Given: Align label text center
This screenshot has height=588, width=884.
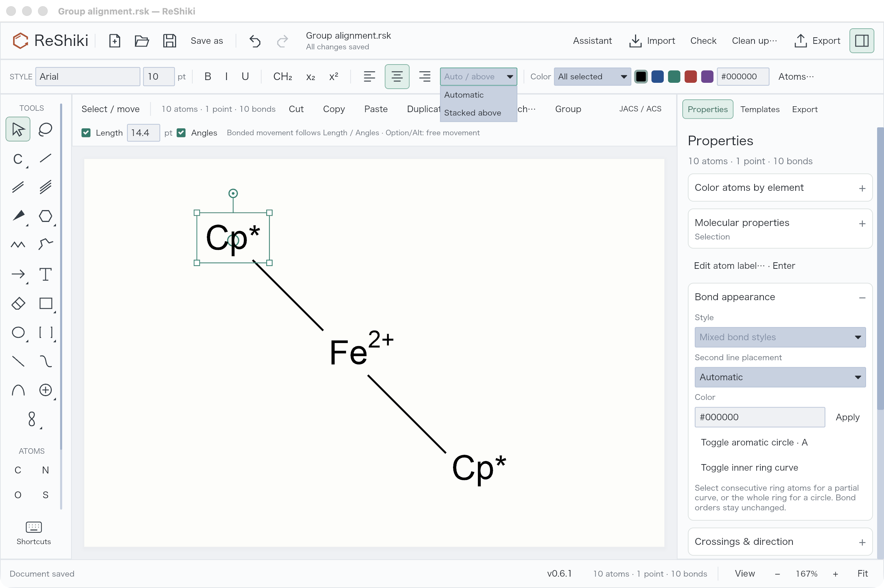Looking at the screenshot, I should pyautogui.click(x=397, y=77).
